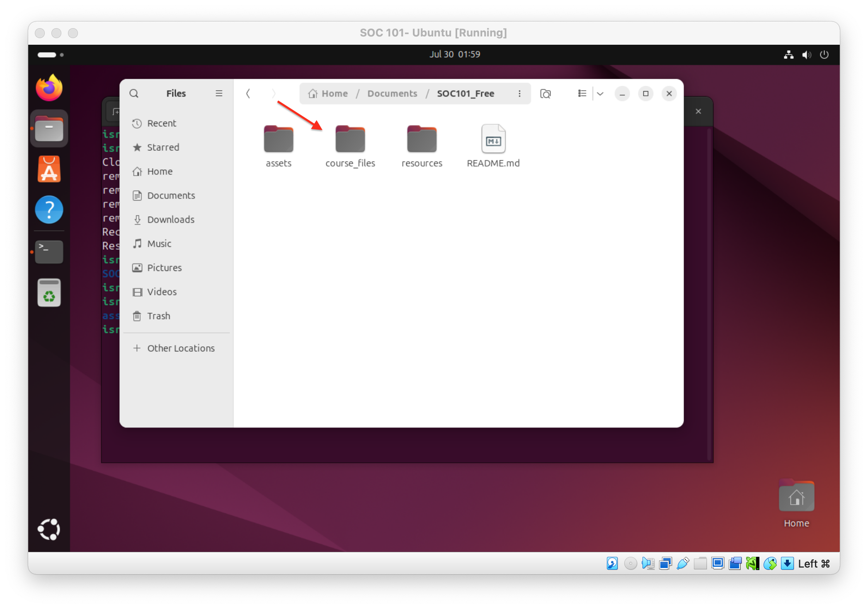Click Documents in the path bar

coord(392,94)
